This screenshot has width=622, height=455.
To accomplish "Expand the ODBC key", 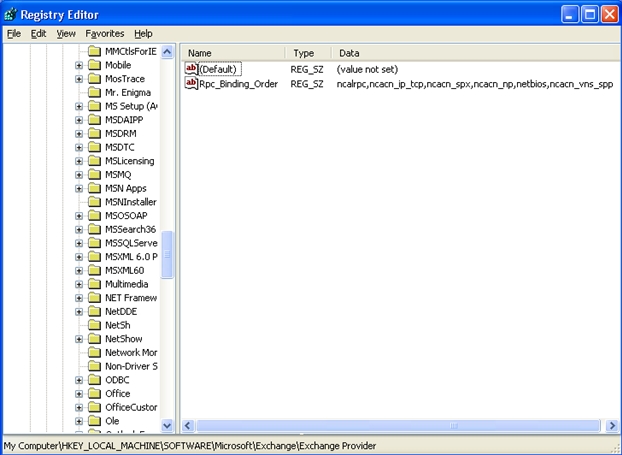I will (79, 380).
